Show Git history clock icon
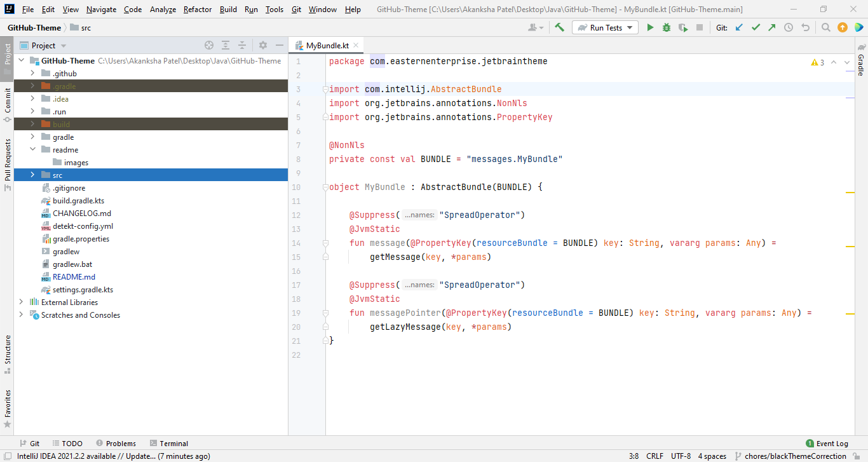 (x=789, y=27)
